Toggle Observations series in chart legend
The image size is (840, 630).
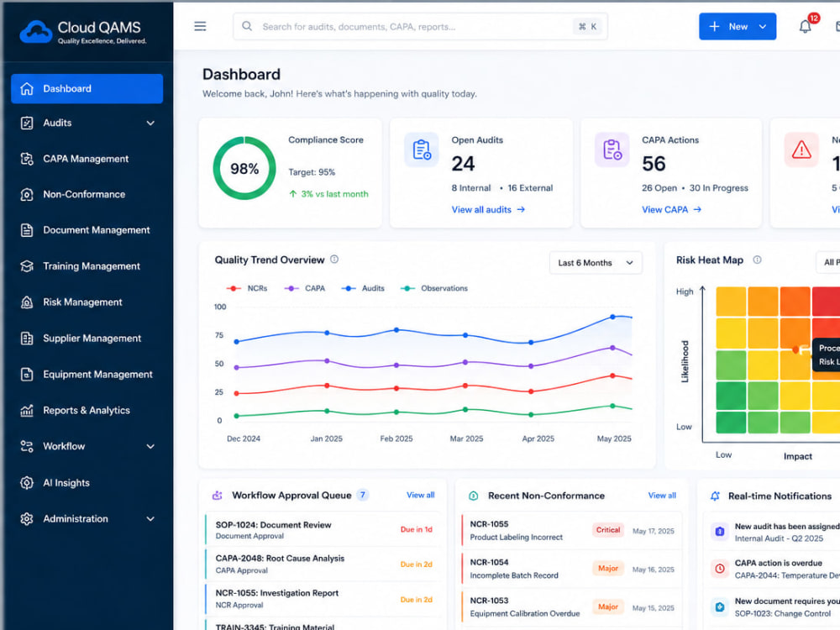click(x=434, y=288)
